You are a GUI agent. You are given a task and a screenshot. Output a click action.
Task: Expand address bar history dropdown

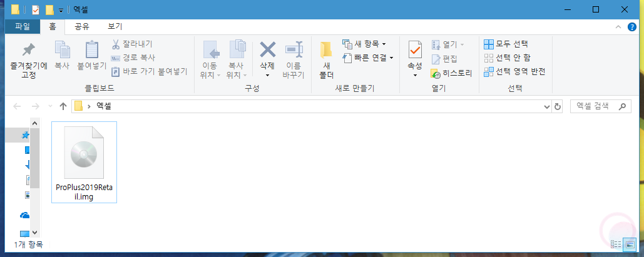pyautogui.click(x=546, y=107)
